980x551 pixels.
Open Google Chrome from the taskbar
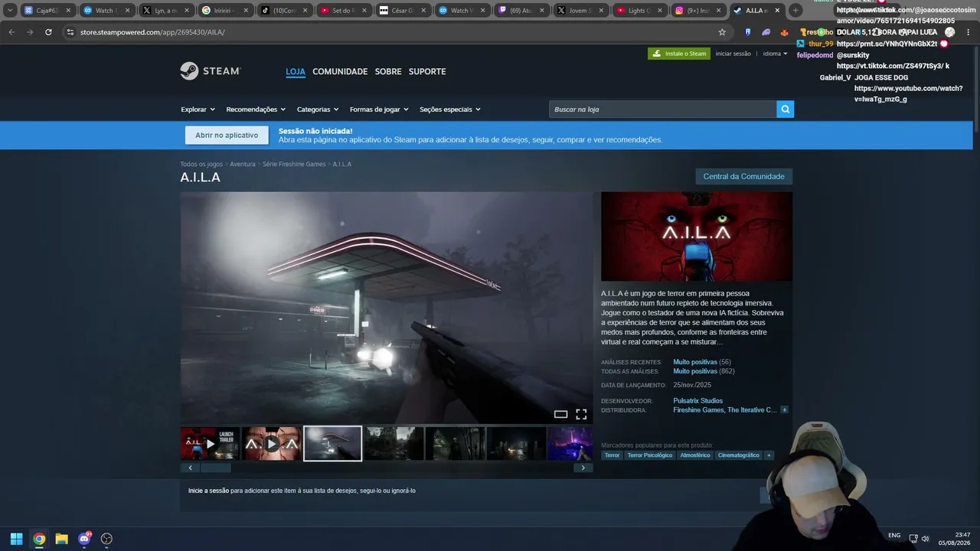pos(39,539)
